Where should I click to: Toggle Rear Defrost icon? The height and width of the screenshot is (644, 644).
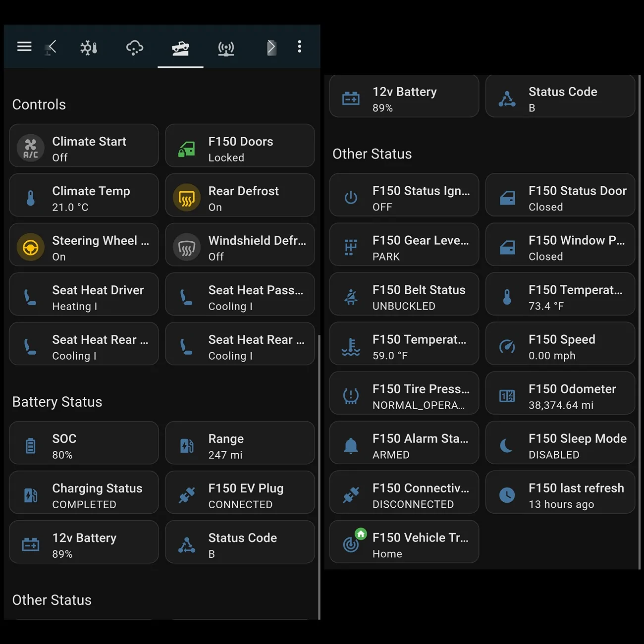(187, 197)
